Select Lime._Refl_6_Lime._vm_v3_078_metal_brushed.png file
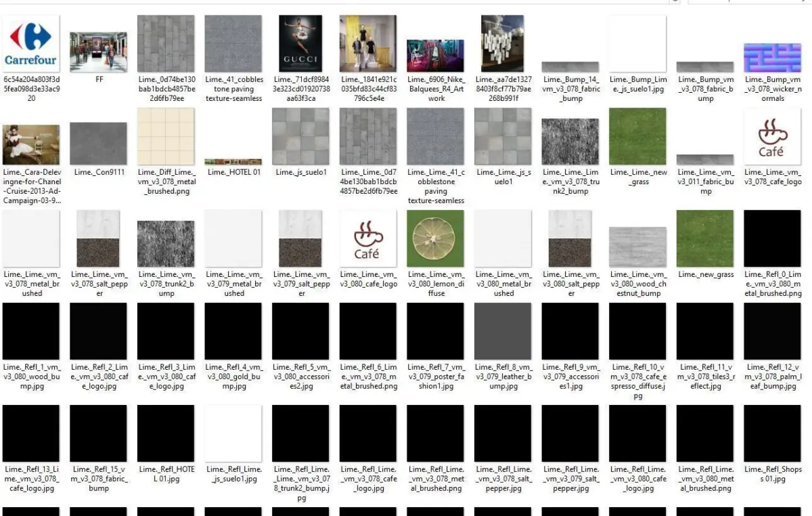The height and width of the screenshot is (516, 812). point(368,331)
